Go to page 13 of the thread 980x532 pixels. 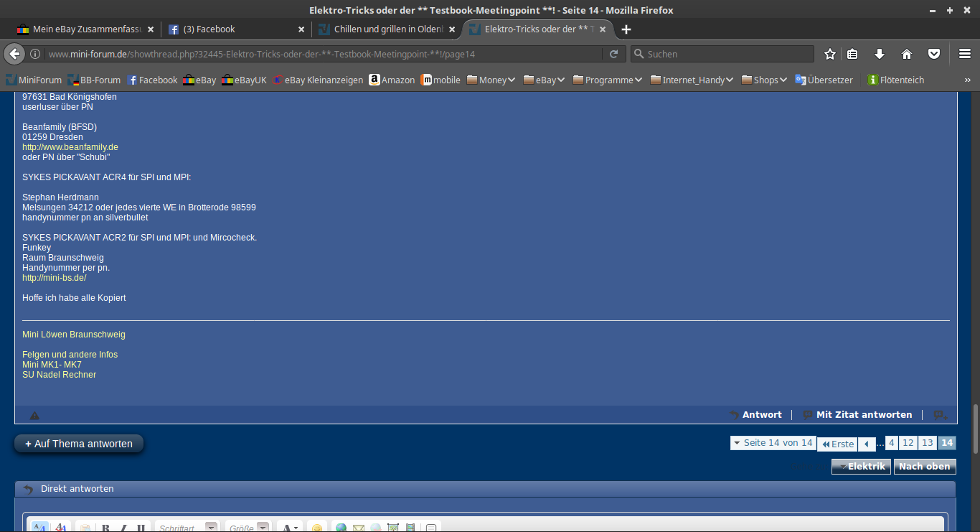(x=927, y=443)
